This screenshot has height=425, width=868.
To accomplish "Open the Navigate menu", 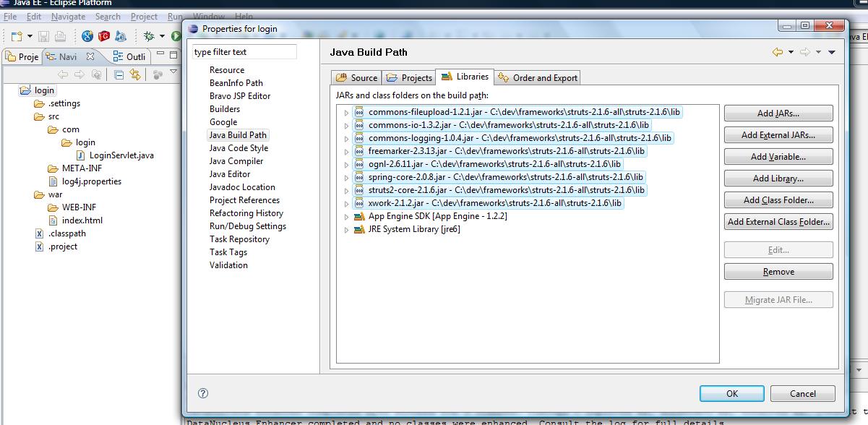I will pyautogui.click(x=68, y=16).
